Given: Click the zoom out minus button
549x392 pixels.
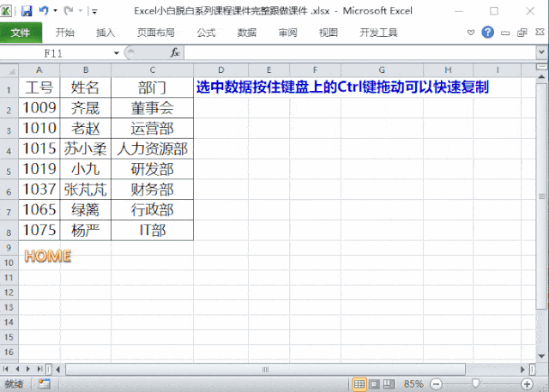Looking at the screenshot, I should click(437, 384).
